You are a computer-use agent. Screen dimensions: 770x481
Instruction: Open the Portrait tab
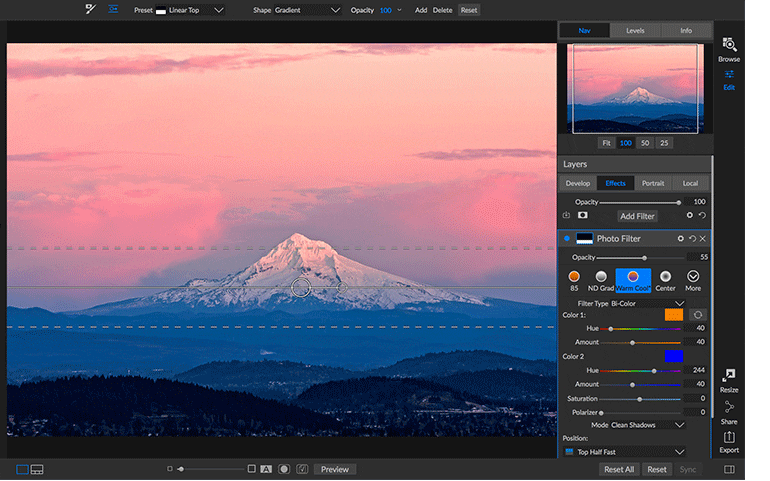point(653,183)
